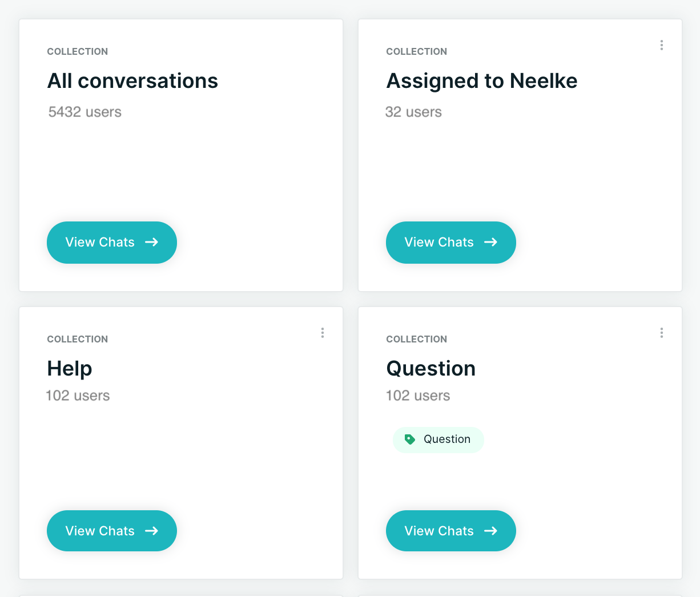700x597 pixels.
Task: Open the Help collection title
Action: [x=70, y=369]
